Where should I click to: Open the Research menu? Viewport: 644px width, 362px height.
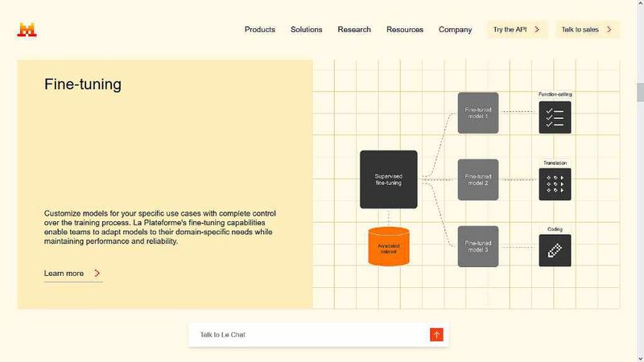click(x=354, y=30)
